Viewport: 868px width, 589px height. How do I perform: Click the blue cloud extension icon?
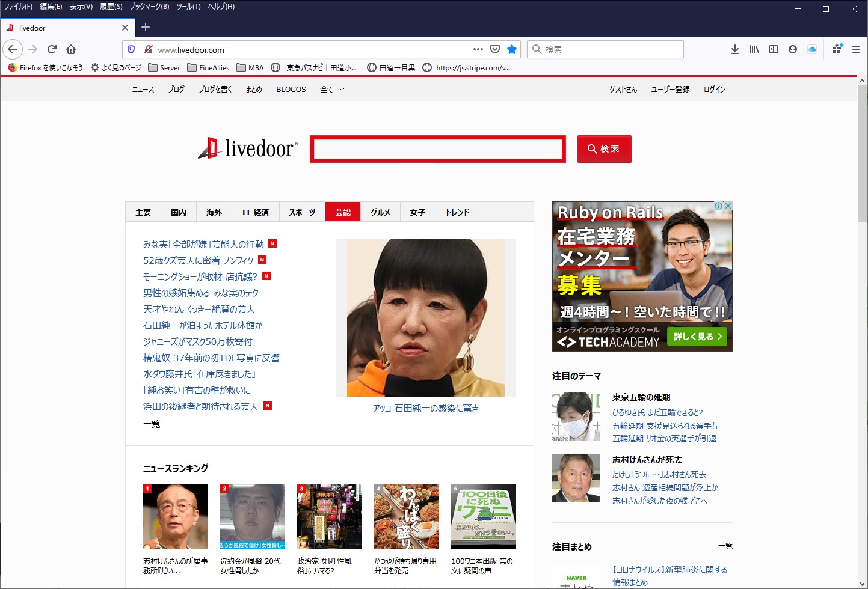812,49
